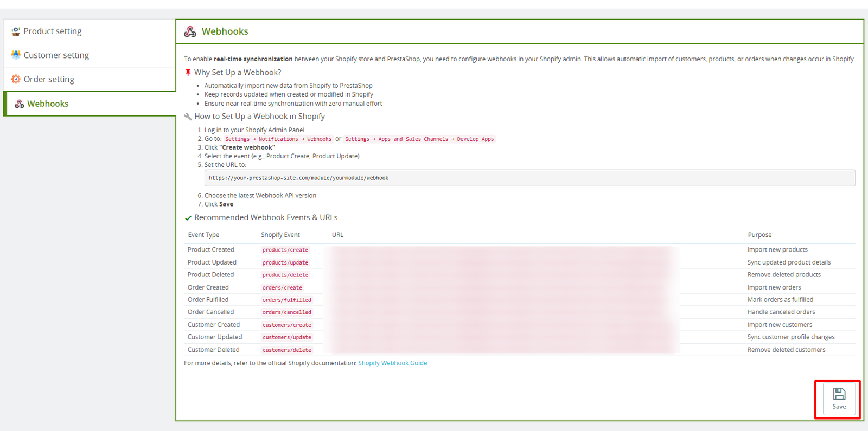
Task: Click the wrench icon beside How to Set Up
Action: [188, 117]
